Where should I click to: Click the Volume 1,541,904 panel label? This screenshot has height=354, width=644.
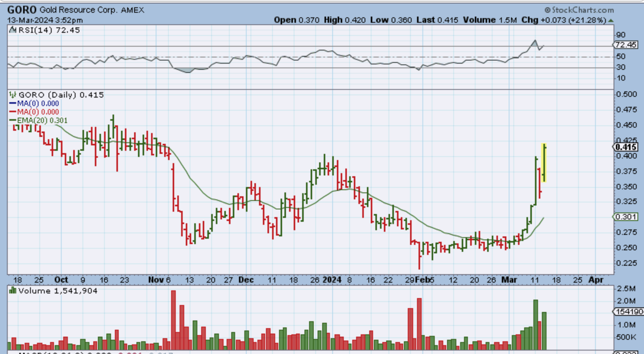(58, 291)
